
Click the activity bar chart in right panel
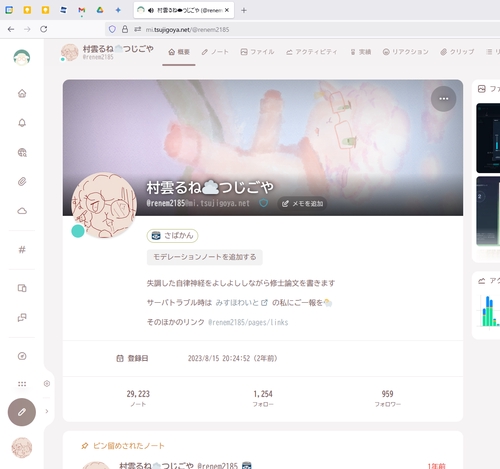(x=489, y=311)
